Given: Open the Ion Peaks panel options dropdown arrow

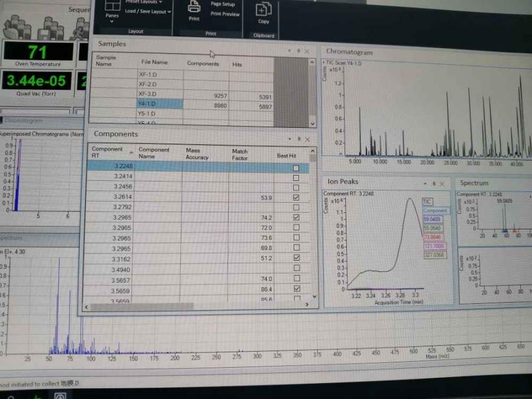Looking at the screenshot, I should tap(426, 183).
